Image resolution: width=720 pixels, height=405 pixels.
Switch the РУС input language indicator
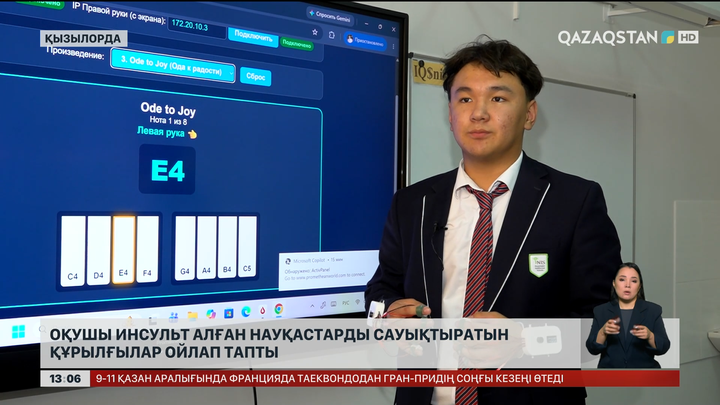coord(346,303)
